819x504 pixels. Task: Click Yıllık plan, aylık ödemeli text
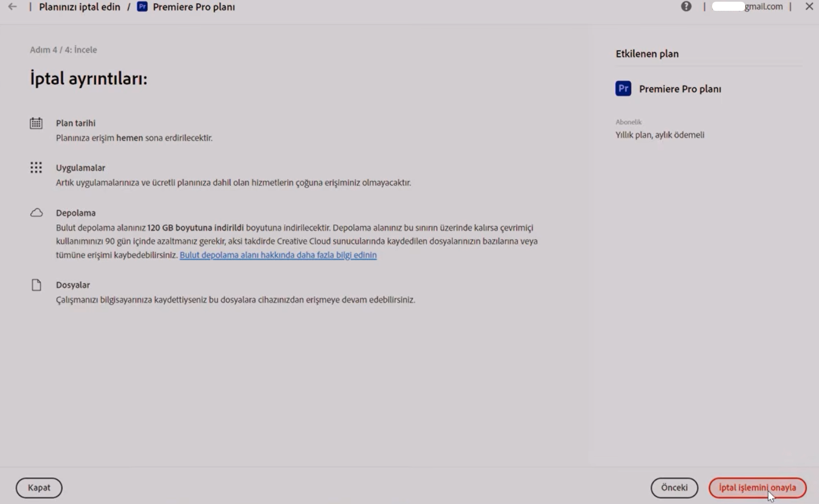660,135
